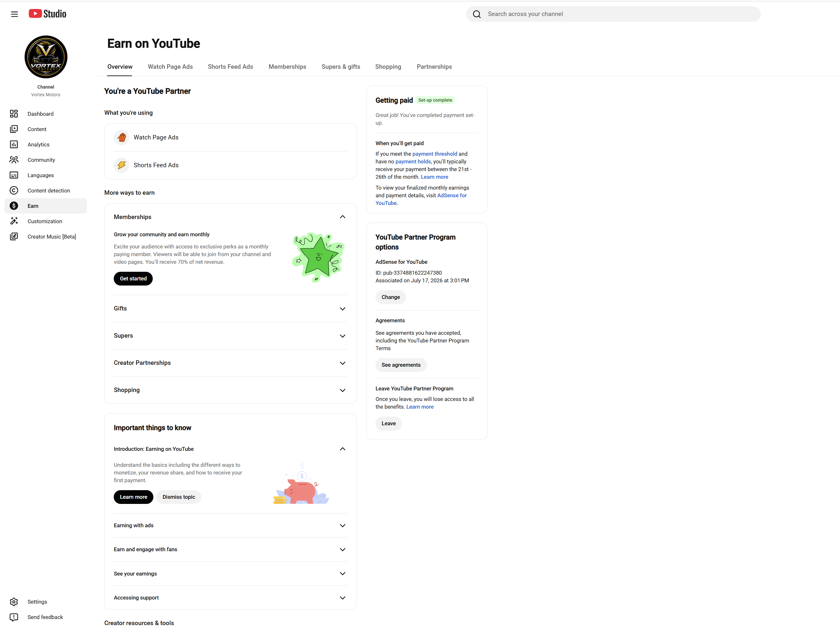Click the See agreements button
840x627 pixels.
click(x=401, y=365)
